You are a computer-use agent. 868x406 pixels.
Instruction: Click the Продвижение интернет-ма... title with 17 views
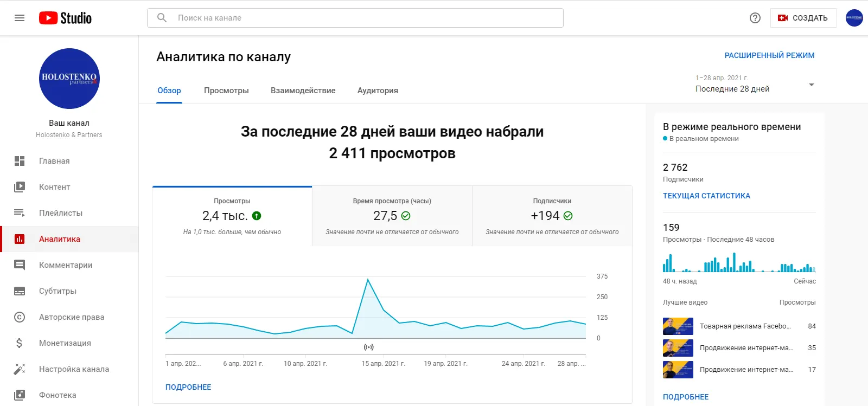tap(746, 370)
